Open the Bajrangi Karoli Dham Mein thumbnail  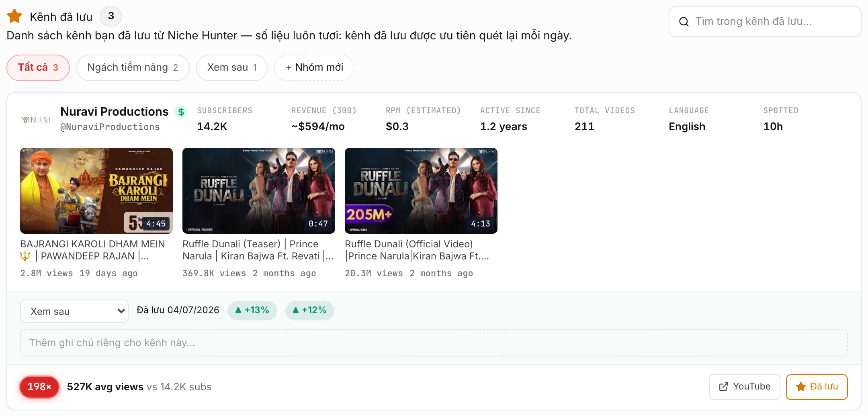click(x=96, y=191)
